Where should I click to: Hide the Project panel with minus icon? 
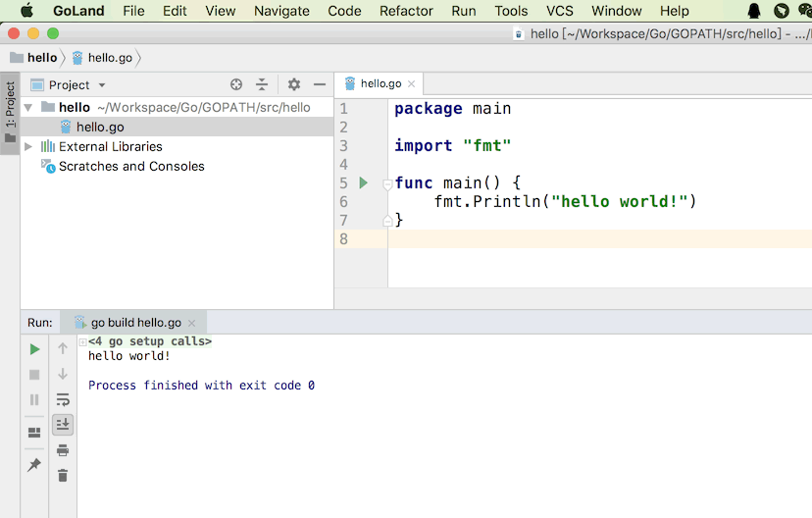tap(319, 85)
